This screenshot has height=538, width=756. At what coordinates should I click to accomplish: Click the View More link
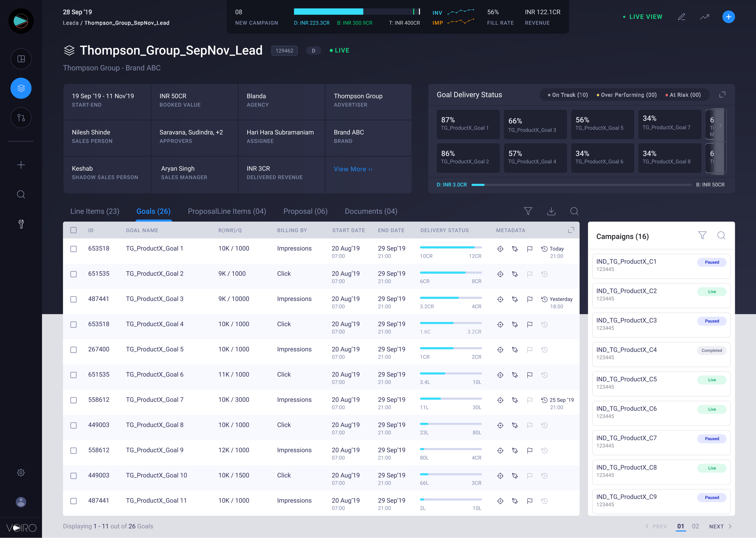pos(353,169)
